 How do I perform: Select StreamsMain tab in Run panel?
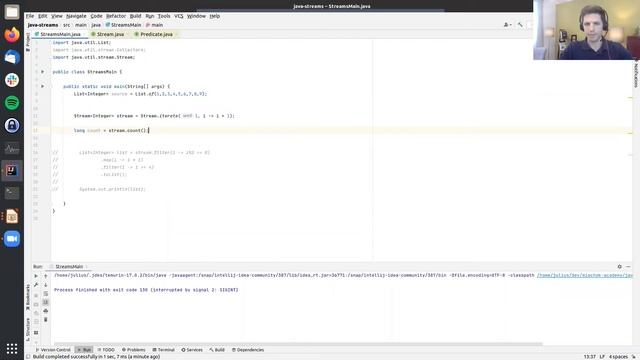(x=69, y=267)
